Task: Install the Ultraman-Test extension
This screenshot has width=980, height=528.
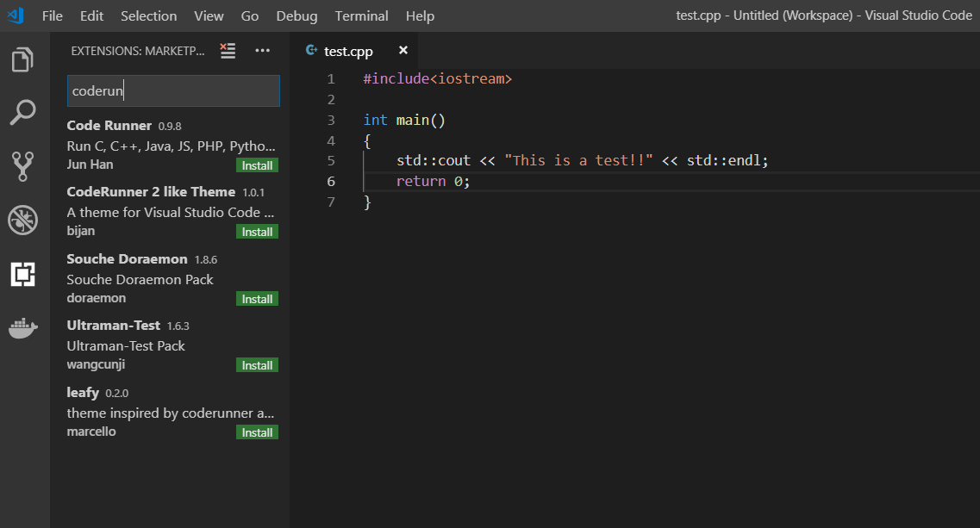Action: click(x=257, y=365)
